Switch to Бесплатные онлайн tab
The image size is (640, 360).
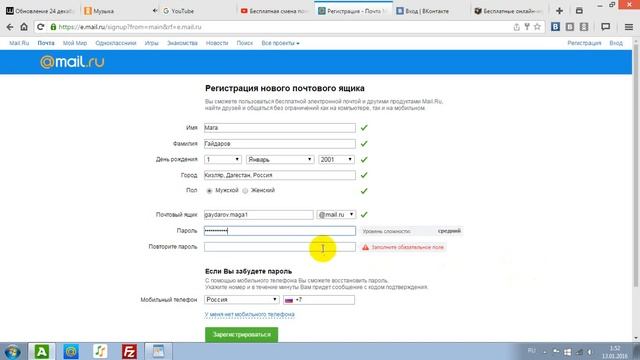[x=509, y=11]
